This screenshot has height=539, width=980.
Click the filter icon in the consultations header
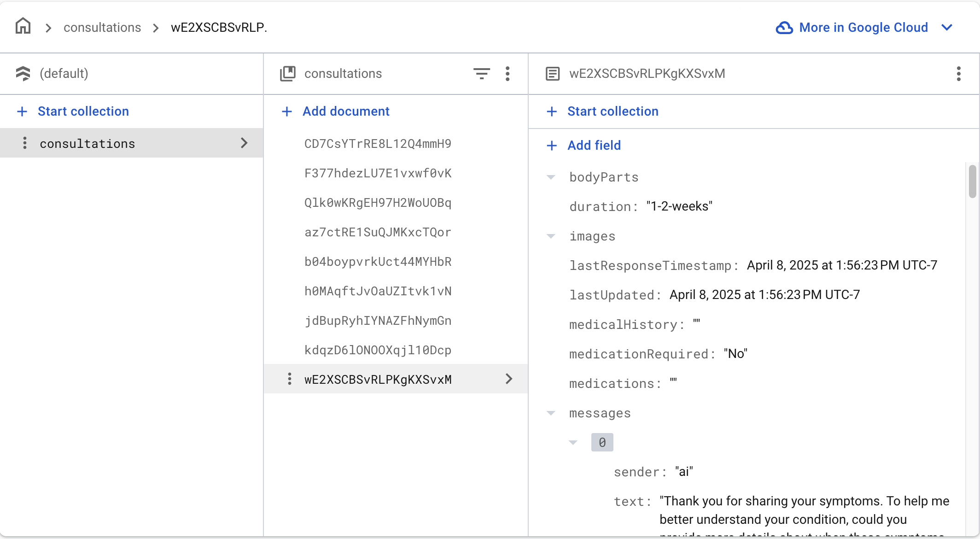click(x=482, y=74)
